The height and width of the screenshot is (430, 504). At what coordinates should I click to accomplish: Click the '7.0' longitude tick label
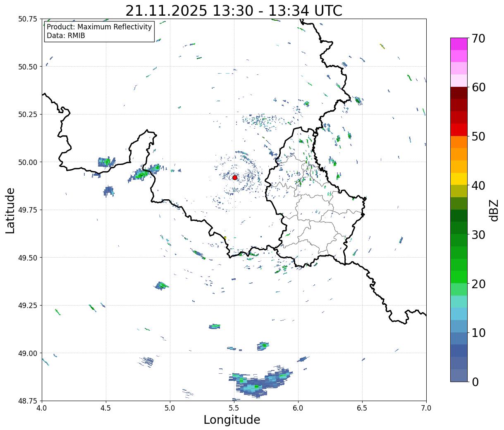(426, 408)
